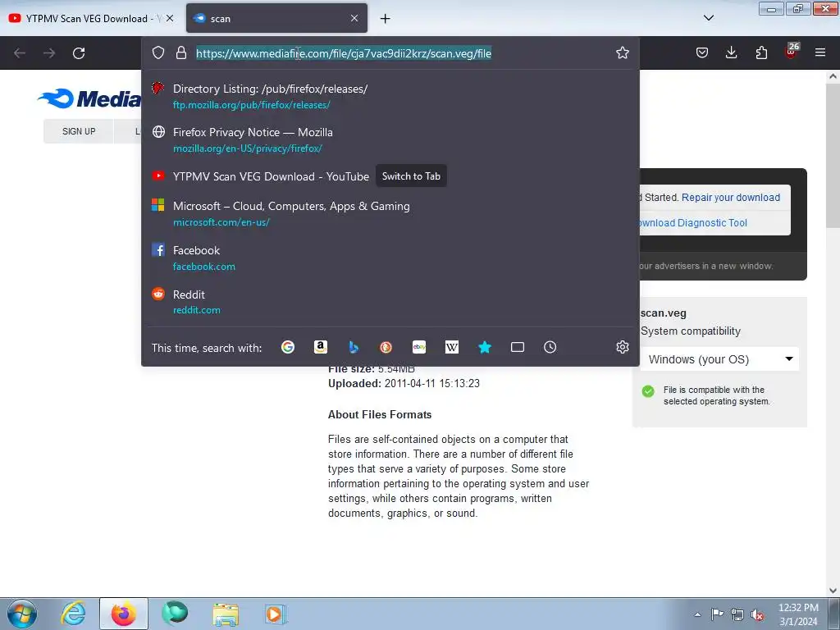Click the Google search engine icon
This screenshot has width=840, height=630.
288,347
